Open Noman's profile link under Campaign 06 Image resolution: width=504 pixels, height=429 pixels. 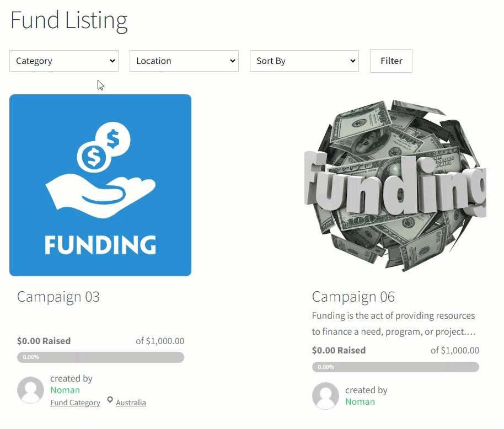(360, 401)
